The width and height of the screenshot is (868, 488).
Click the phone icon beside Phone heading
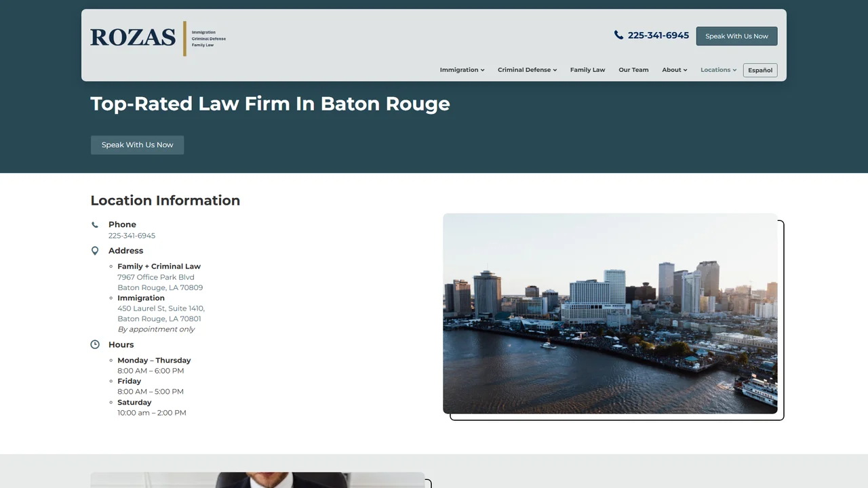coord(95,224)
